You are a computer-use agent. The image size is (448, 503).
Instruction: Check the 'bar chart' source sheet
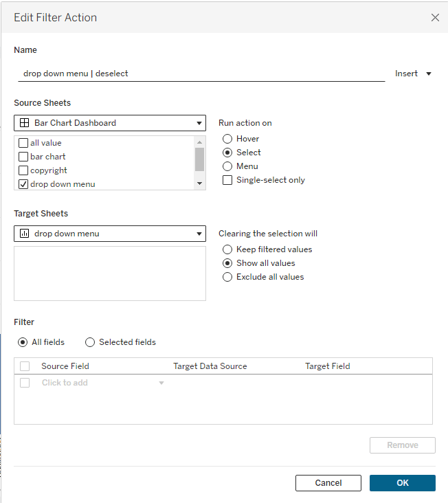pyautogui.click(x=23, y=157)
